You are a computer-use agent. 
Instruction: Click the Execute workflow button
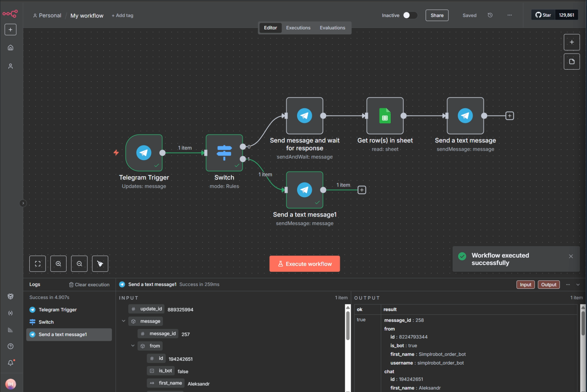(x=304, y=264)
